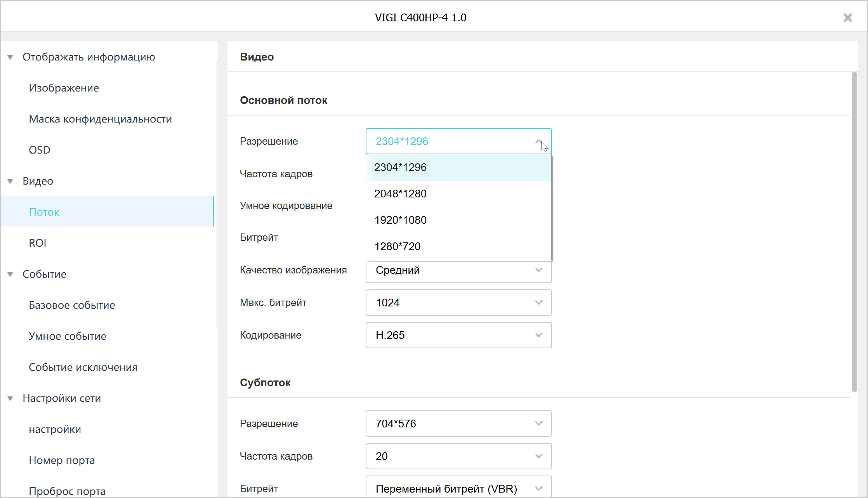
Task: Collapse the Отображать информацию section
Action: point(10,57)
